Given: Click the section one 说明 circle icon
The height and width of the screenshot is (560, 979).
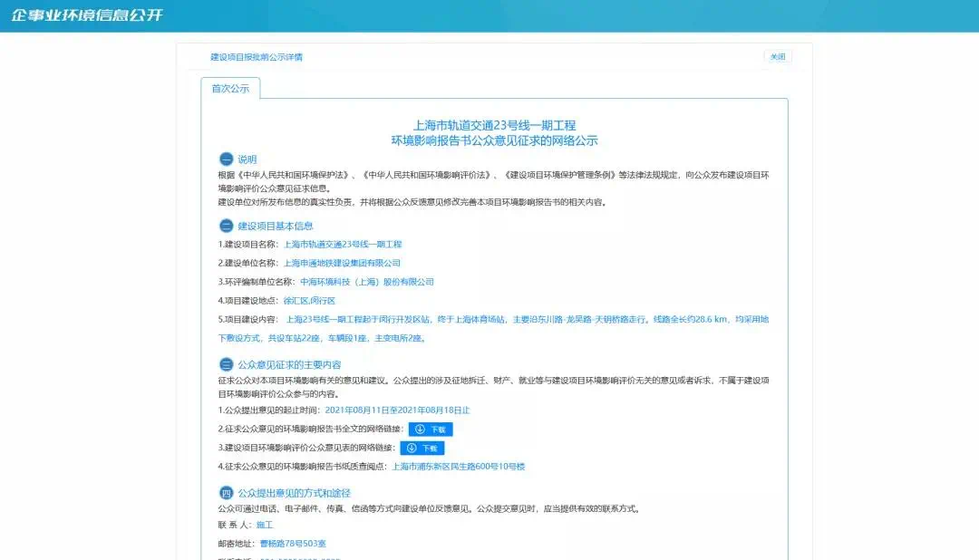Looking at the screenshot, I should (226, 159).
